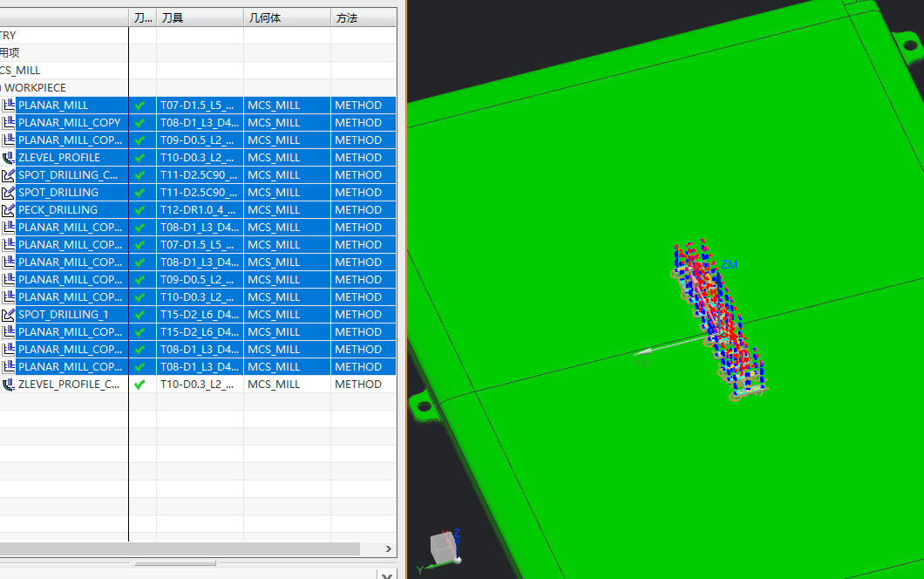Image resolution: width=924 pixels, height=579 pixels.
Task: Select the SPOT_DRILLING_C... operation
Action: (x=68, y=175)
